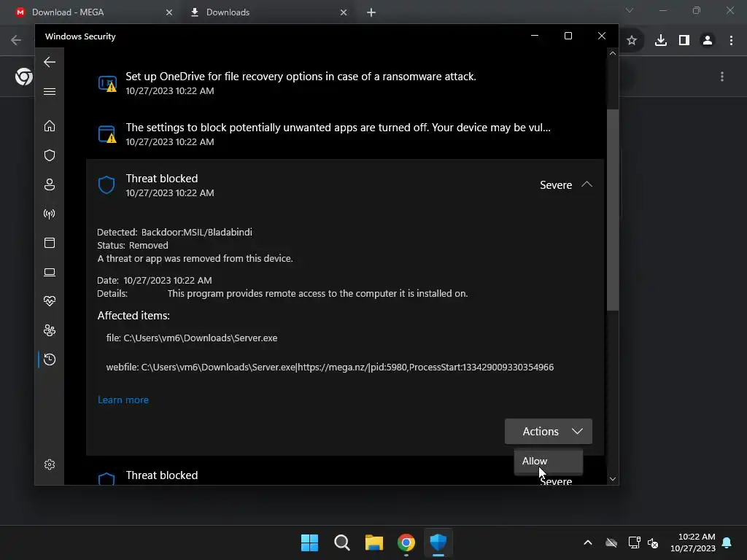Click Chrome taskbar icon
Screen dimensions: 747x560
[x=406, y=542]
